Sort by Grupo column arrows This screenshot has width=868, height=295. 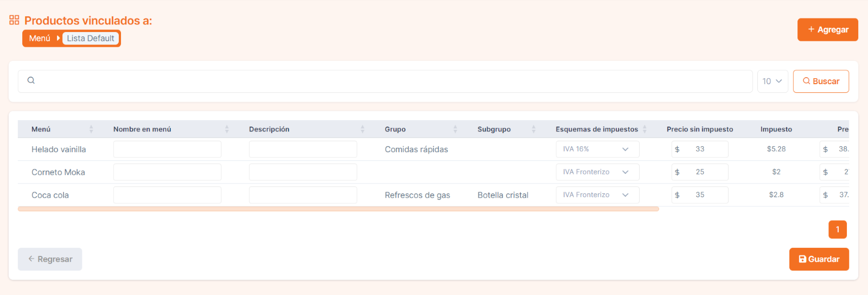point(455,129)
